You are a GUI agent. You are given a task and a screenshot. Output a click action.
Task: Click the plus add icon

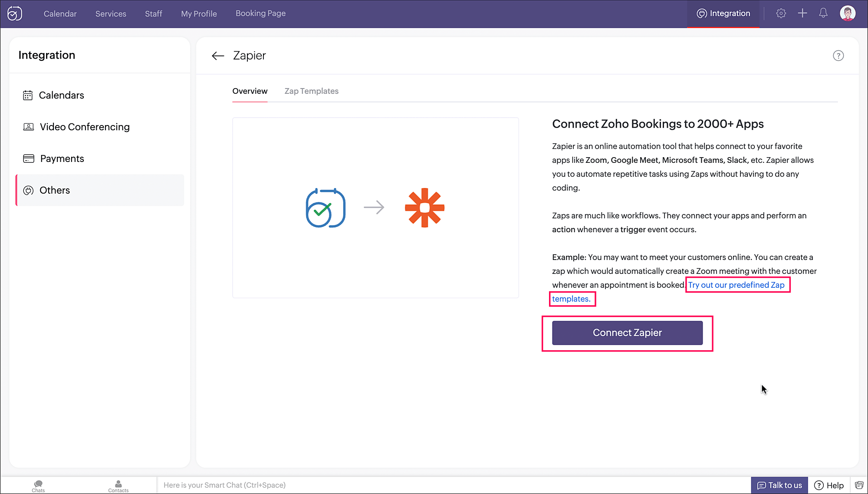pos(802,13)
